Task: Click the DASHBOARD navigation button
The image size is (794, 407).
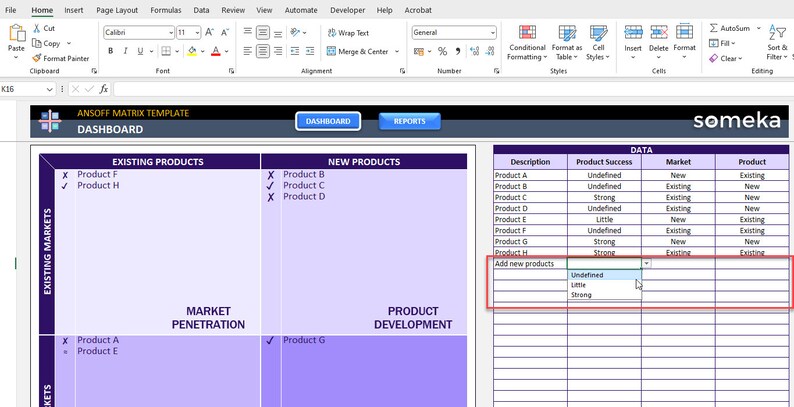Action: pyautogui.click(x=328, y=121)
